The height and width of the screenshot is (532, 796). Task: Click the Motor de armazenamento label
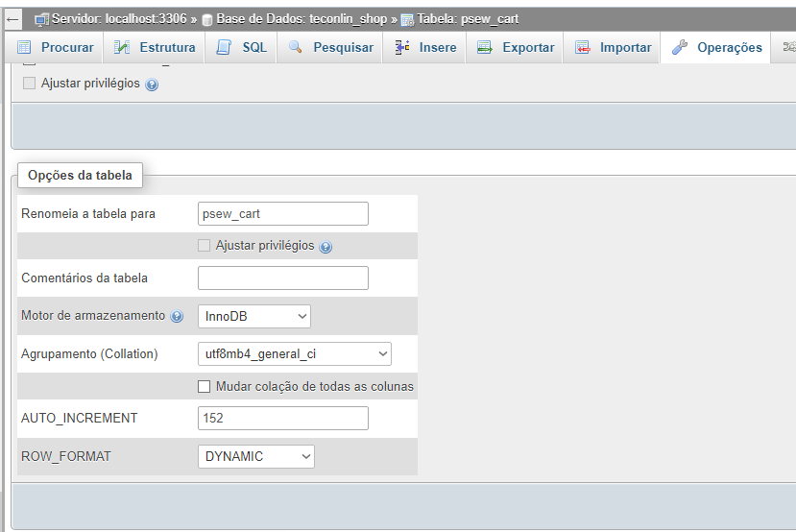[x=93, y=316]
